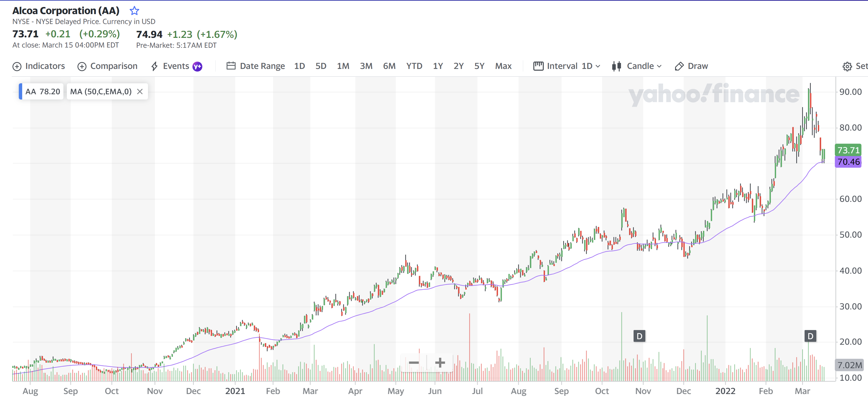Click the Indicators plus circle icon

tap(17, 66)
